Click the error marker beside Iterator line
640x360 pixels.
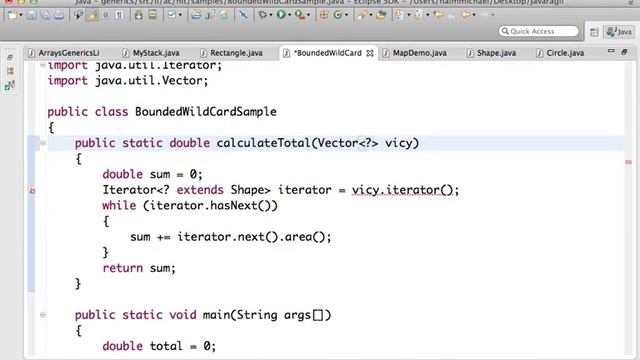(x=32, y=191)
